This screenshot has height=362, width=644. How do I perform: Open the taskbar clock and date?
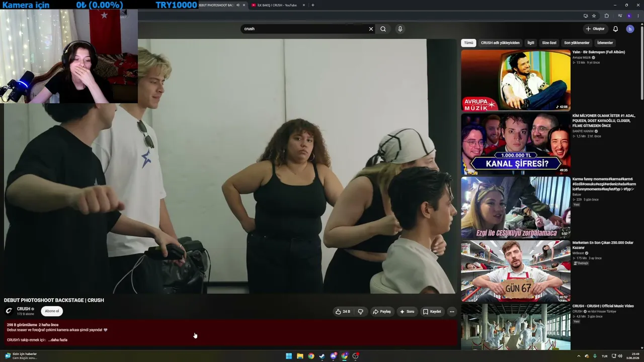[633, 356]
